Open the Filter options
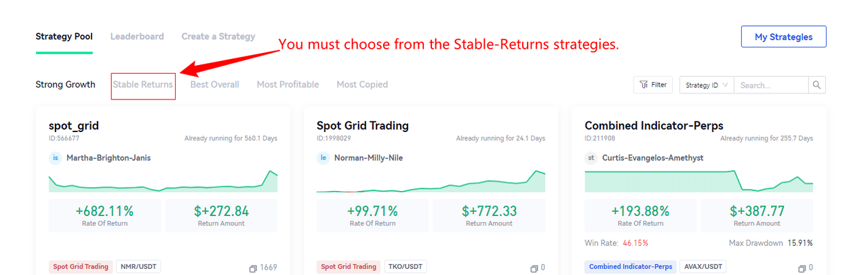The width and height of the screenshot is (868, 275). (x=652, y=85)
